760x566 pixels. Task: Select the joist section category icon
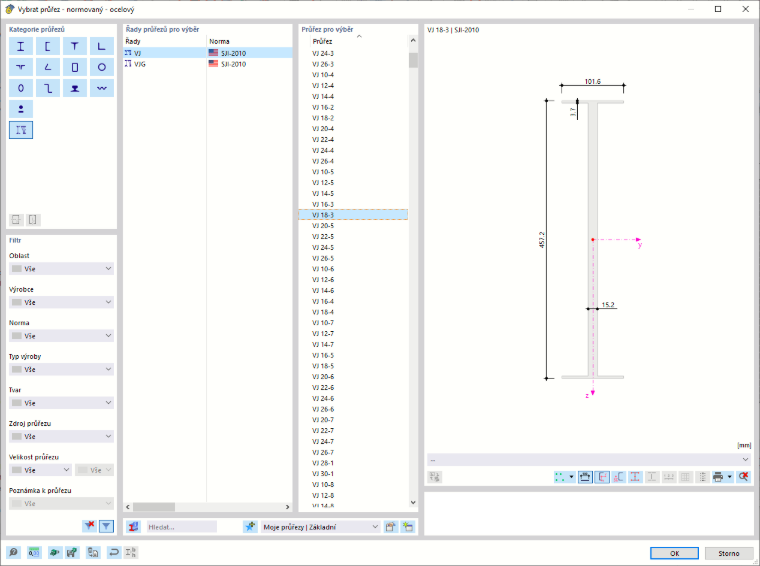point(21,130)
